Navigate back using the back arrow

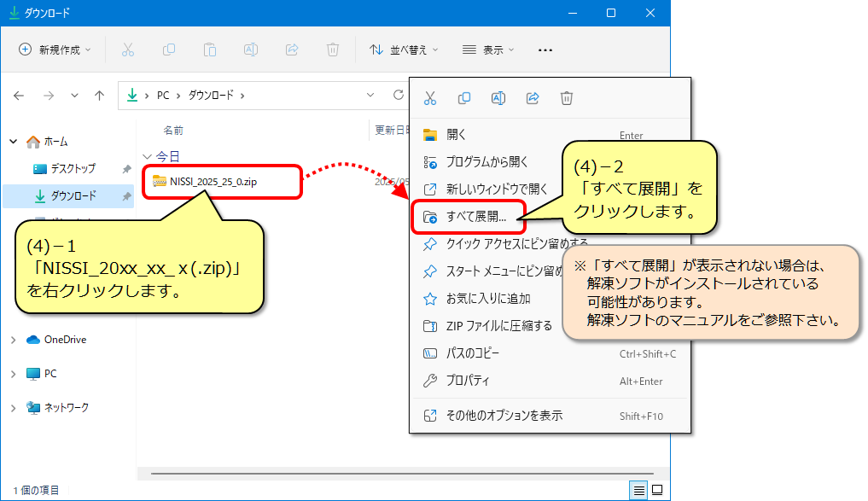tap(20, 96)
